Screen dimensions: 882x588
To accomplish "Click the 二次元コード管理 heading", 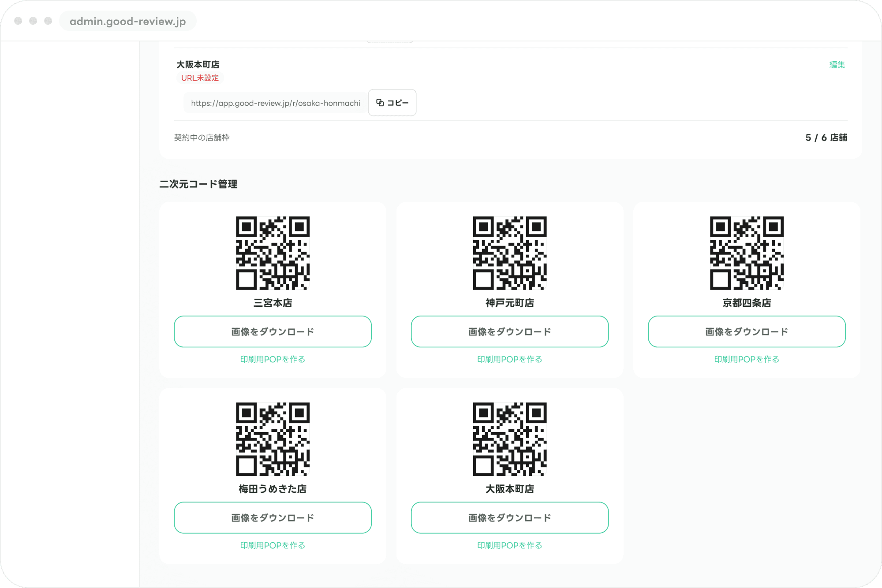I will coord(198,184).
